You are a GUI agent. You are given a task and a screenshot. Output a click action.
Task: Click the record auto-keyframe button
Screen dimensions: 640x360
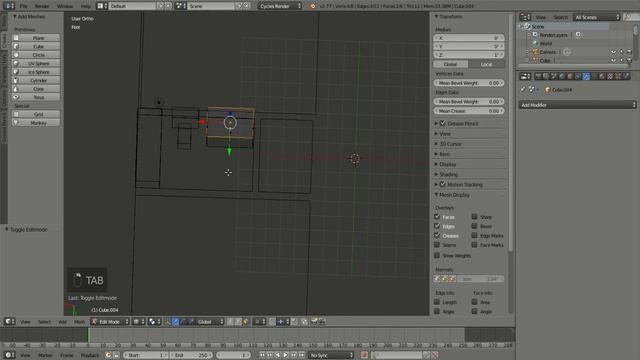click(x=364, y=355)
